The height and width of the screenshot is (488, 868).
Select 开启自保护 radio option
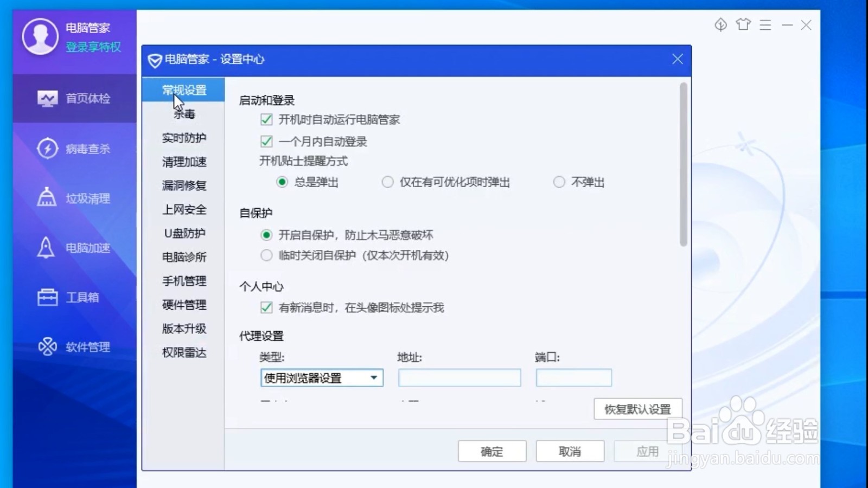pos(266,235)
